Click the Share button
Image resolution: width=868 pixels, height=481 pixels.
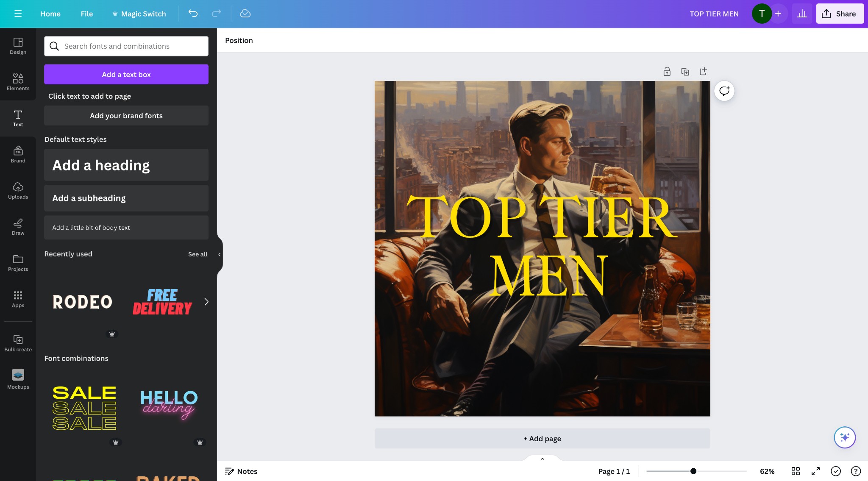point(840,14)
